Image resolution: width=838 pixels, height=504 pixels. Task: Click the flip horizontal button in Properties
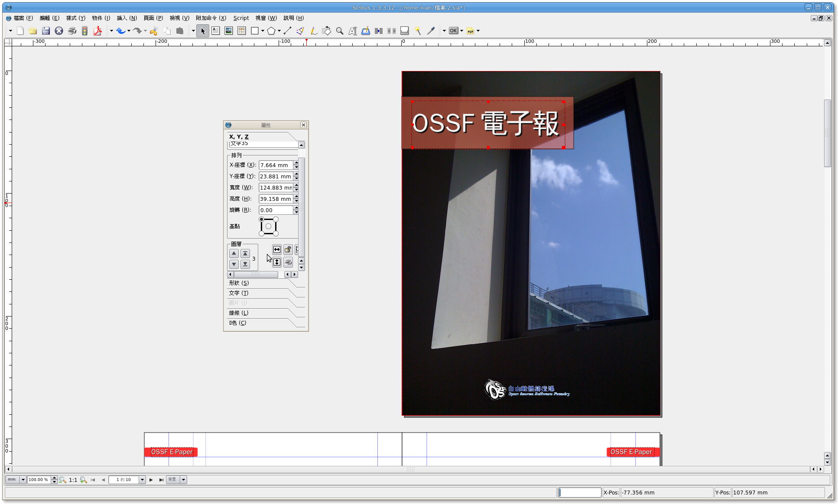(276, 249)
